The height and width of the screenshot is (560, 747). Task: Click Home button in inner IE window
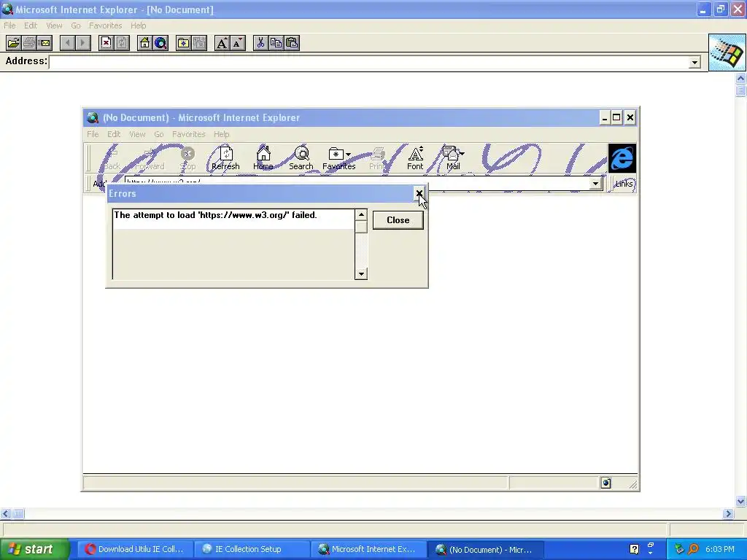(x=263, y=158)
